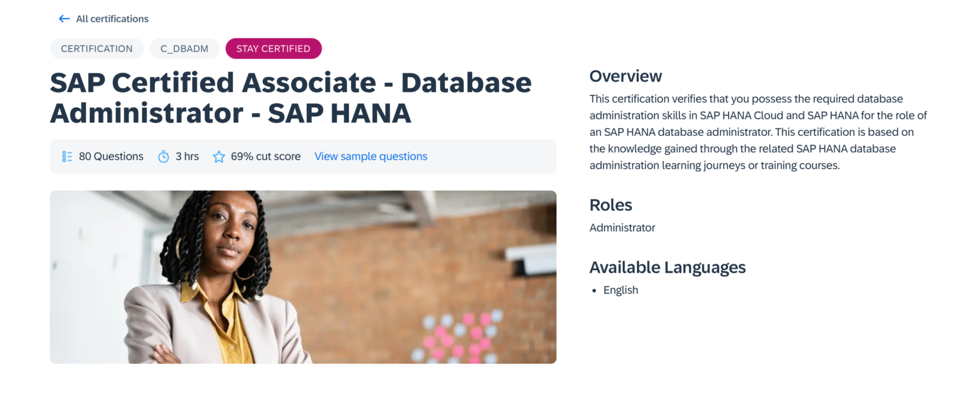Select the star icon beside 69% cut score
980x397 pixels.
(219, 156)
